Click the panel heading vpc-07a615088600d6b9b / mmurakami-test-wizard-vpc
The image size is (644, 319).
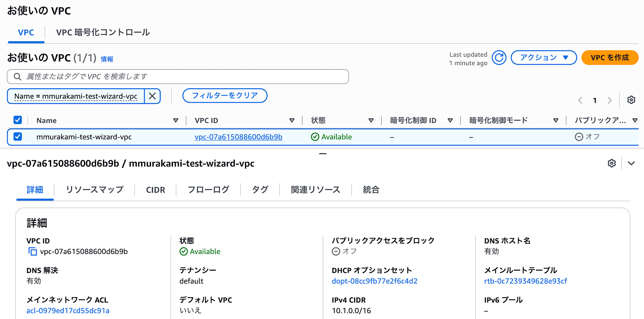coord(131,163)
